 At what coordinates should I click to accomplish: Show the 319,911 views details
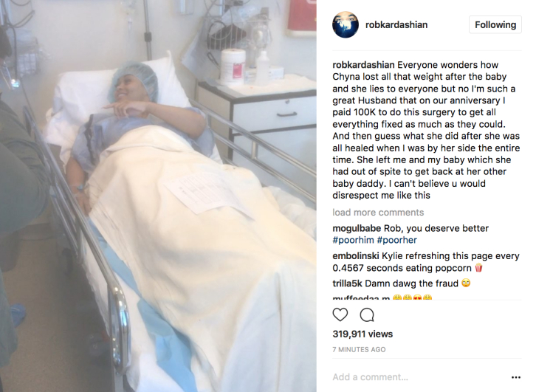tap(363, 334)
